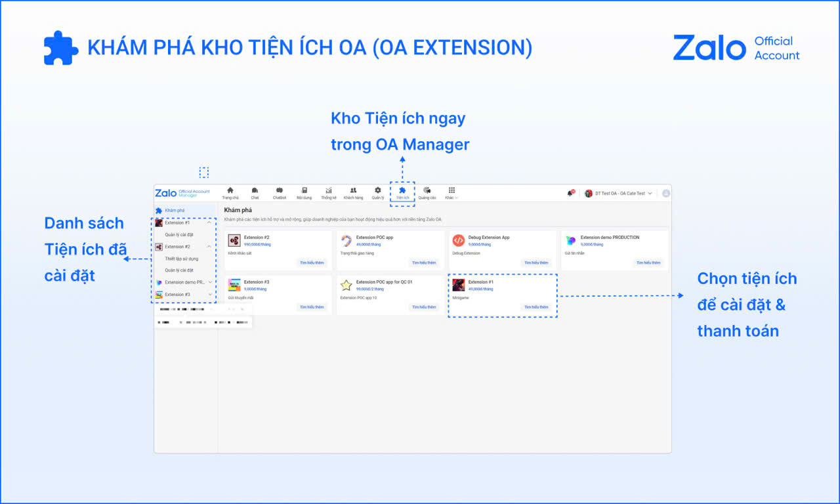Image resolution: width=840 pixels, height=504 pixels.
Task: Click the Extension #3 icon in sidebar
Action: pos(159,295)
